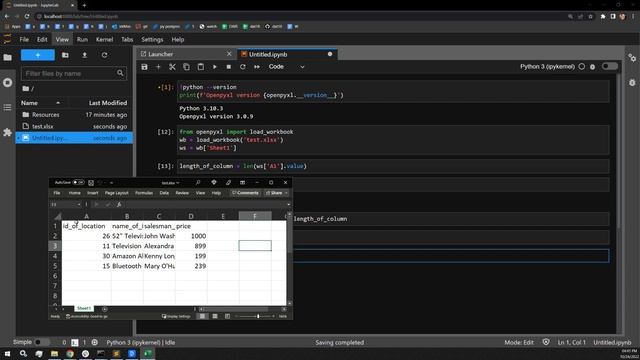
Task: Add a new sheet in Excel
Action: pos(105,309)
